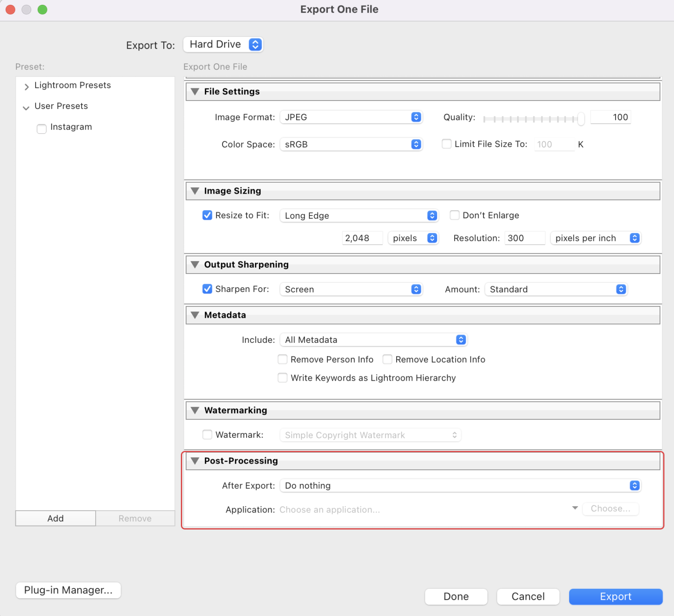674x616 pixels.
Task: Enable the Instagram preset checkbox
Action: 41,129
